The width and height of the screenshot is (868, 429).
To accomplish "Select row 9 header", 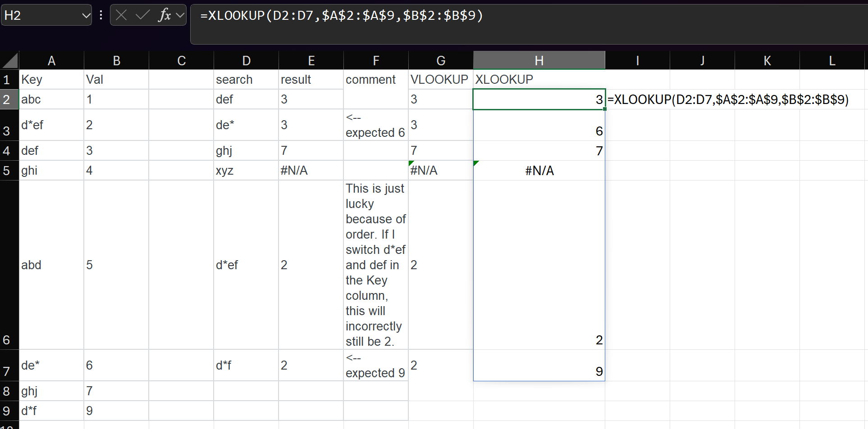I will 9,411.
